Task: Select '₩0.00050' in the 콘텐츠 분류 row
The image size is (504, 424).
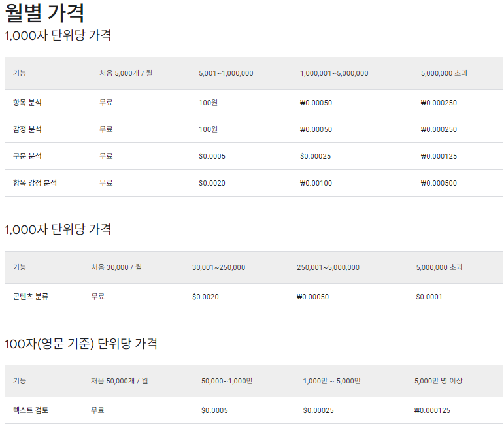Action: (312, 297)
